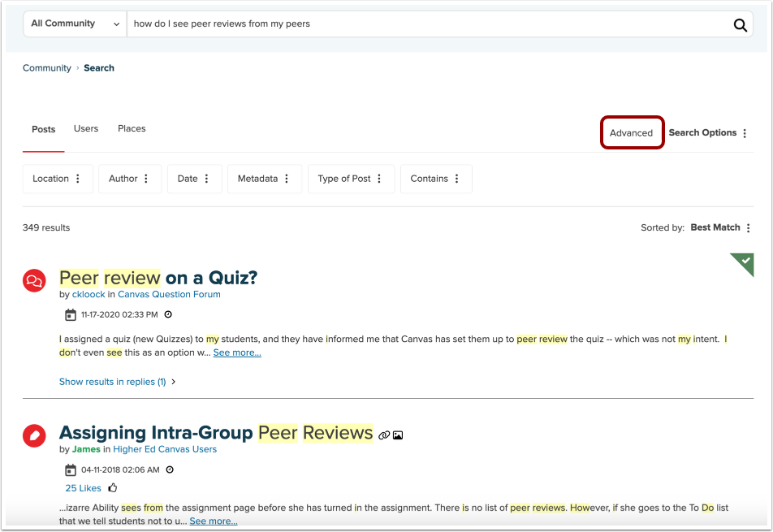Image resolution: width=773 pixels, height=532 pixels.
Task: Click the image icon beside Peer Reviews title
Action: point(398,435)
